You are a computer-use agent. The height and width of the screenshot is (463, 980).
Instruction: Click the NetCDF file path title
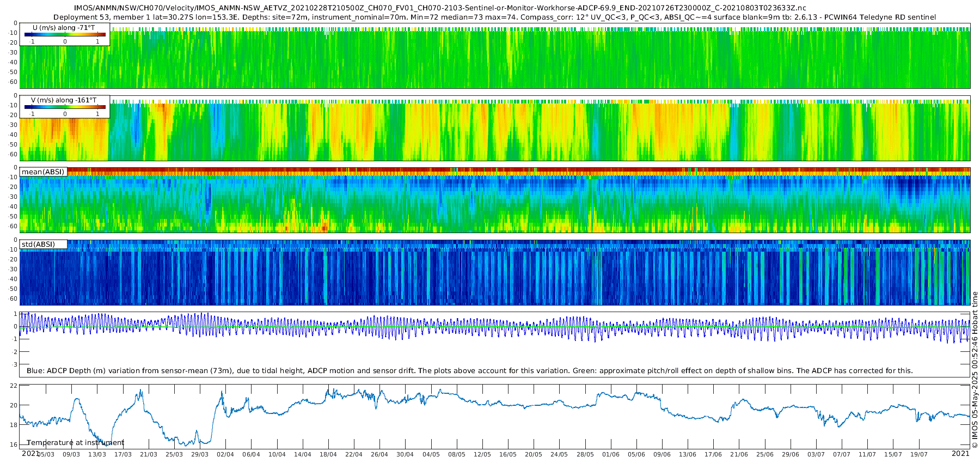440,8
